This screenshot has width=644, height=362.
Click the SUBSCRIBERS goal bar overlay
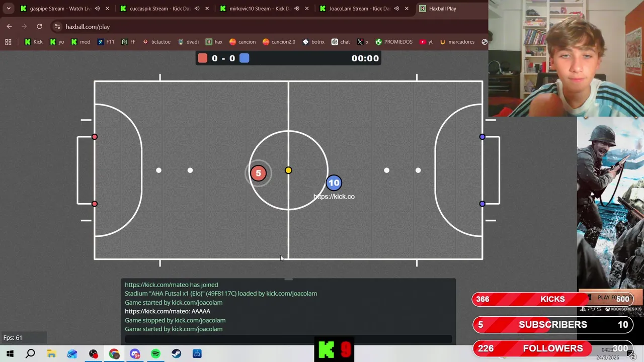point(552,325)
